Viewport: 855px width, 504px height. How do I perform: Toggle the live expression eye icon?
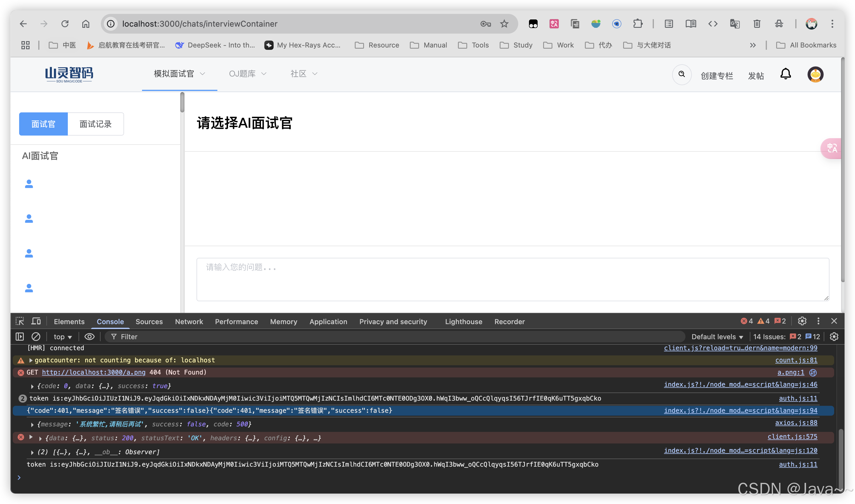point(89,337)
